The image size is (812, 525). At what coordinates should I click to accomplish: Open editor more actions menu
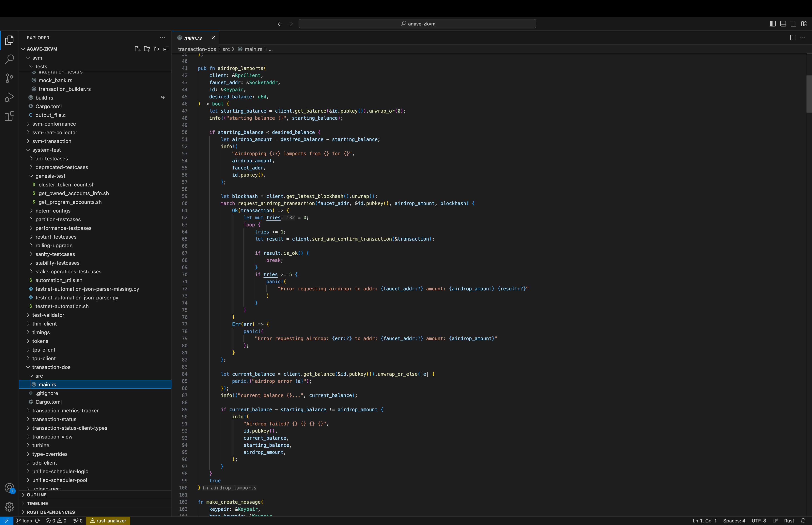[x=803, y=38]
